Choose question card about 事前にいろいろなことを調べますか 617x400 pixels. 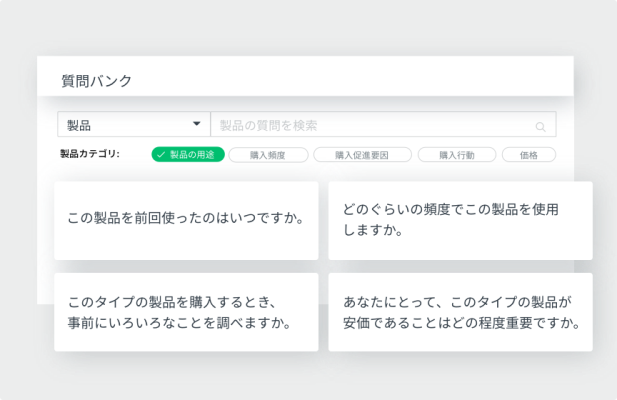pyautogui.click(x=186, y=312)
